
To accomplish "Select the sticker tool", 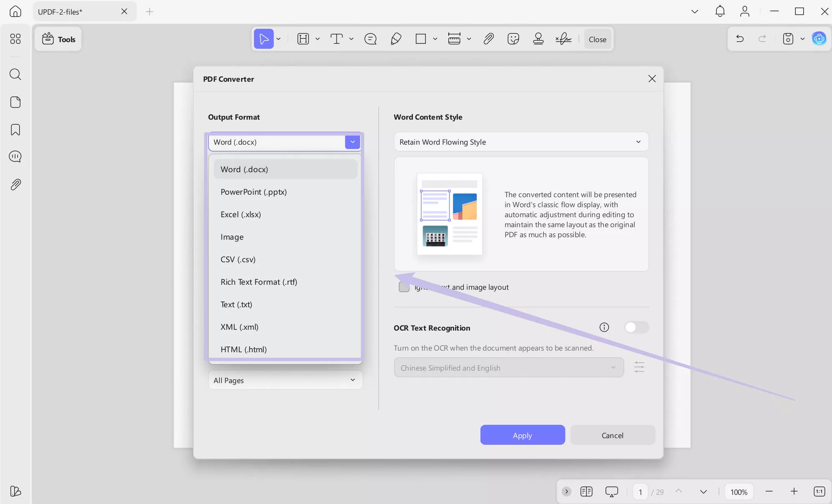I will (513, 39).
